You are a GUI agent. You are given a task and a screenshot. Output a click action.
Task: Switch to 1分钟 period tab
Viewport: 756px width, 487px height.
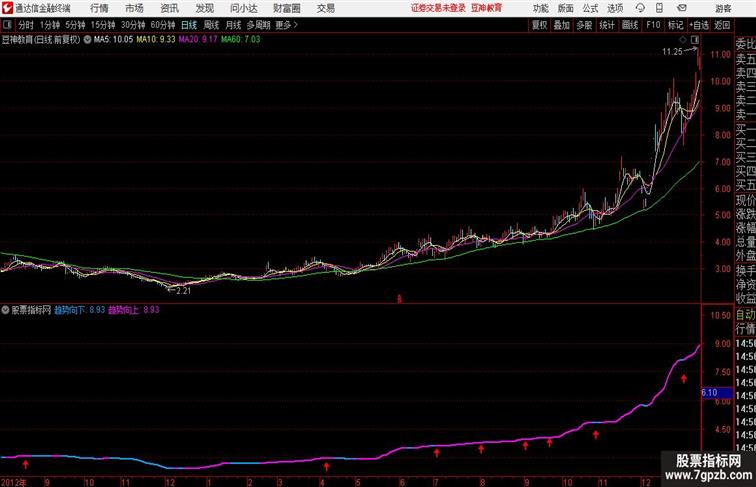coord(50,25)
